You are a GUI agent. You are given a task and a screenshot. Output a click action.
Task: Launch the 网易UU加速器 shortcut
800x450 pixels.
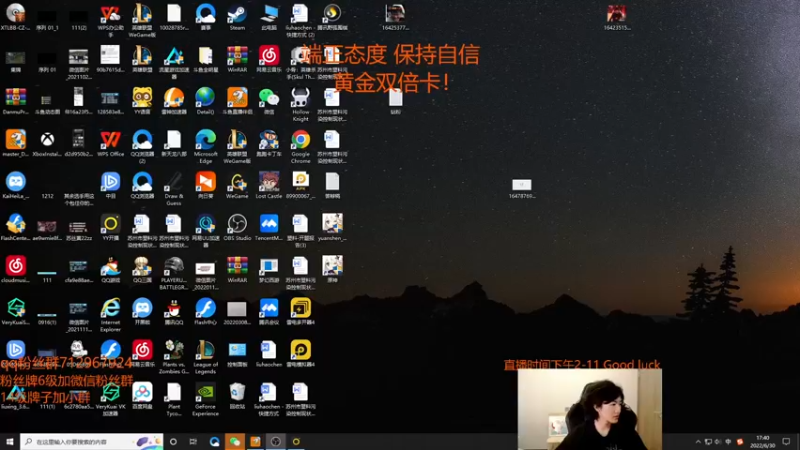[x=206, y=231]
